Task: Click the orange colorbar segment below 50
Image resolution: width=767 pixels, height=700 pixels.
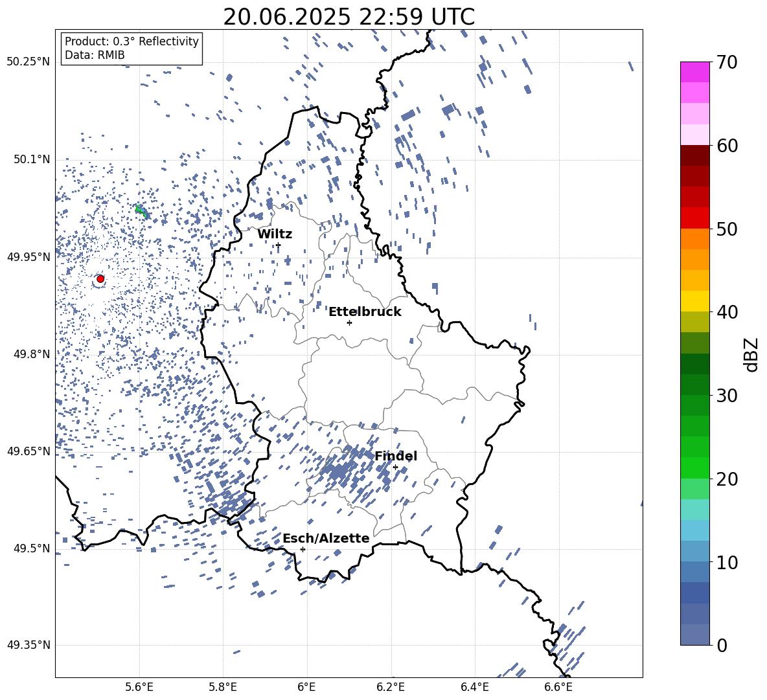Action: coord(695,239)
